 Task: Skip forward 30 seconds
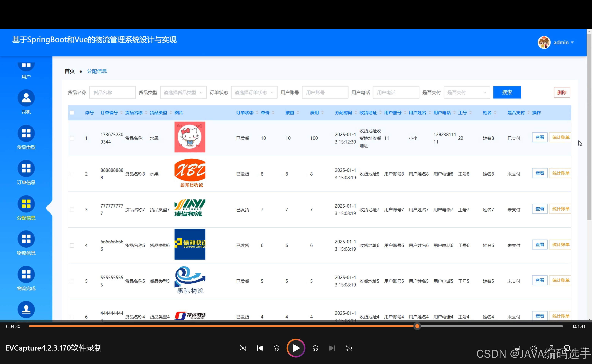(x=315, y=348)
